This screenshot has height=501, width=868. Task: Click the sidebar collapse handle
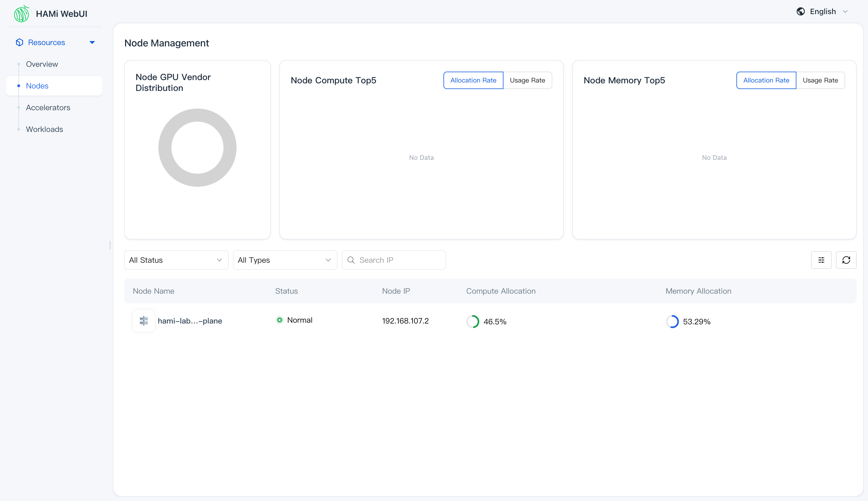[x=110, y=245]
